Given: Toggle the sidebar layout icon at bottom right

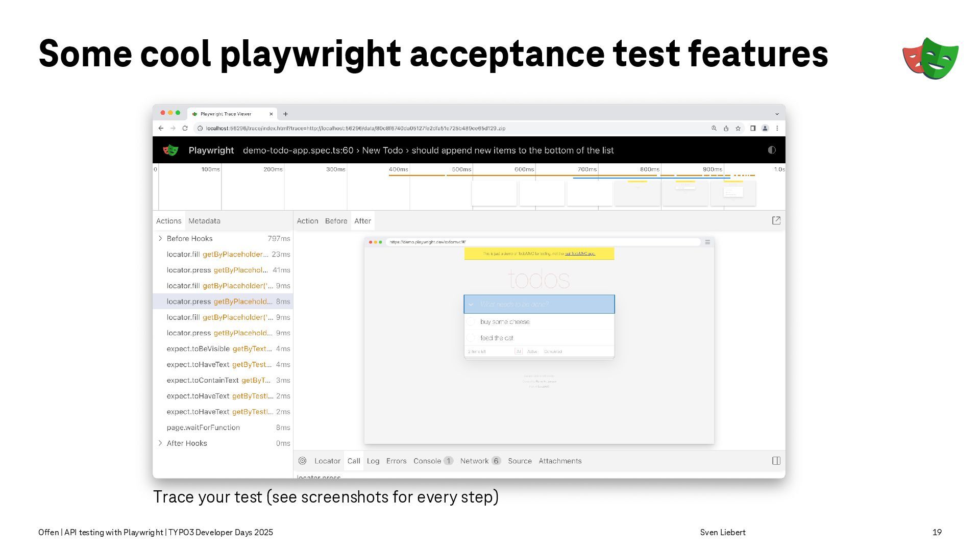Looking at the screenshot, I should click(776, 461).
